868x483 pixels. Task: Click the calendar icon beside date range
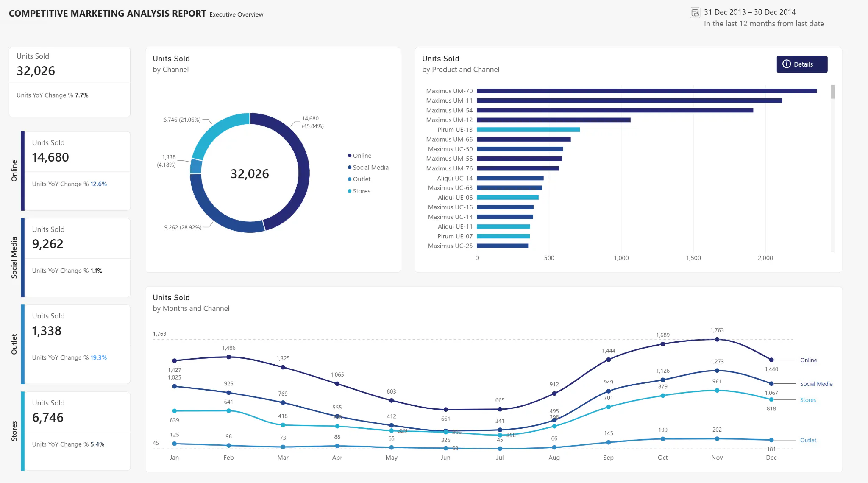tap(695, 13)
